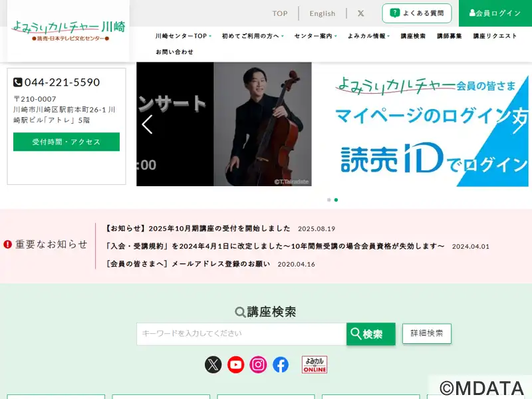Open notice 2025年10月期講座の受付を開始しました
532x399 pixels.
pos(198,228)
